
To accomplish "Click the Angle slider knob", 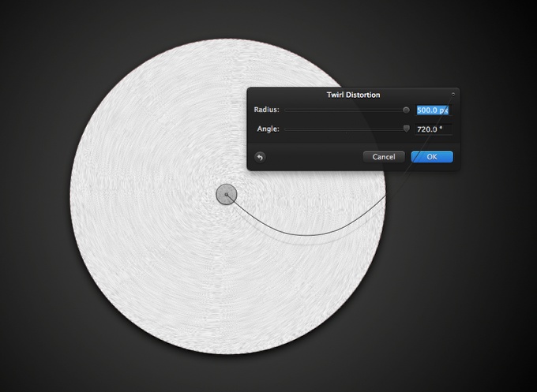I will pos(407,129).
